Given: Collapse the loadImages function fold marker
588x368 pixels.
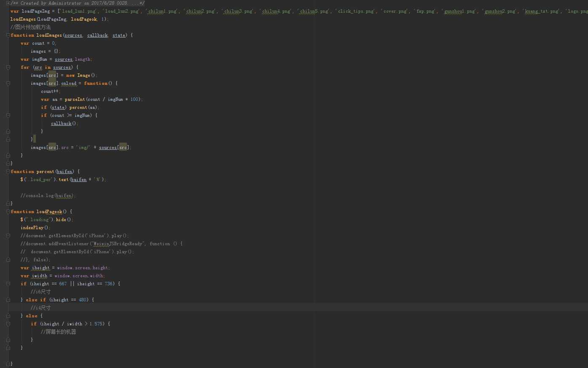Looking at the screenshot, I should coord(8,35).
